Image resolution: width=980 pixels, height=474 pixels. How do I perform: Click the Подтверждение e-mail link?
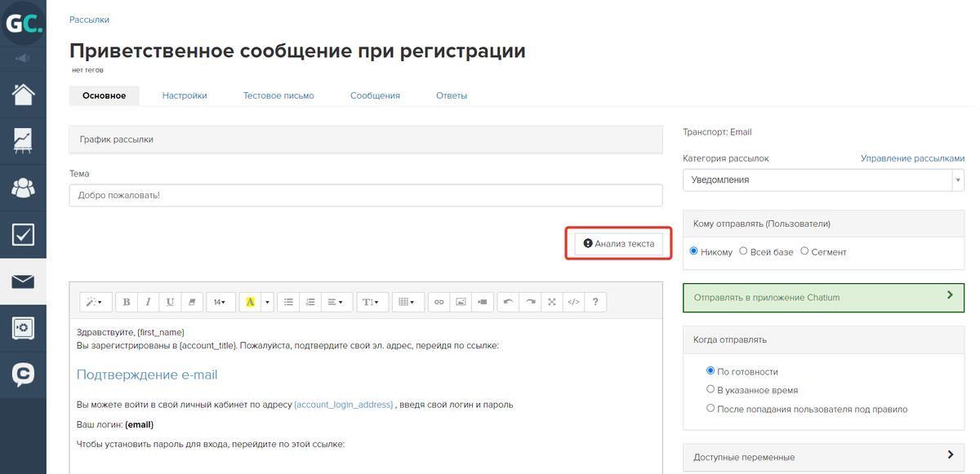[x=147, y=375]
